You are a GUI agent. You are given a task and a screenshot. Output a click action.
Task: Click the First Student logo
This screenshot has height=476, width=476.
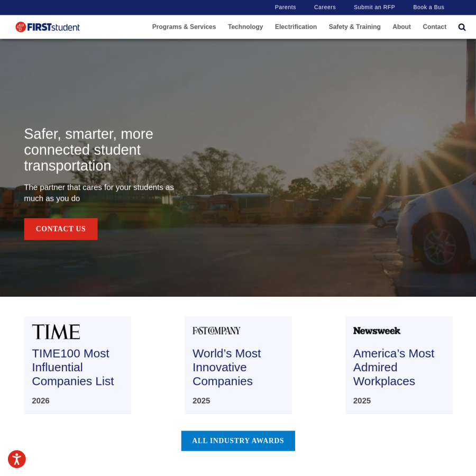pos(48,27)
